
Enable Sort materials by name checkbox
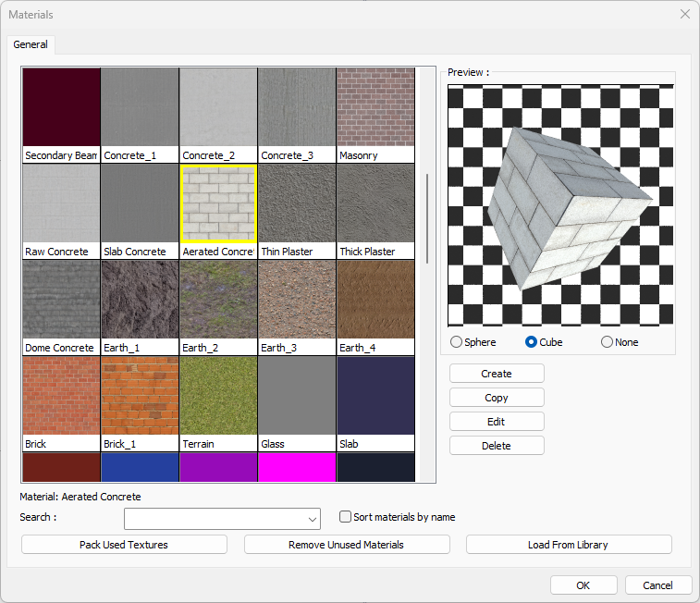(346, 517)
